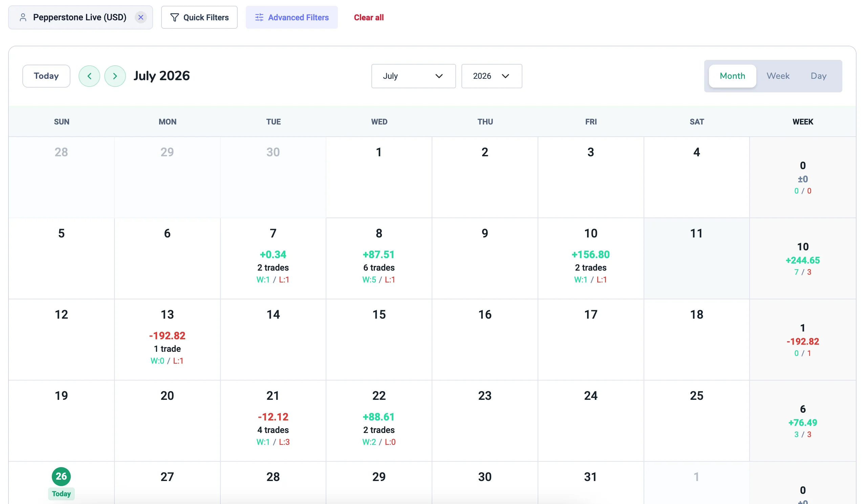Click the WED column header
The width and height of the screenshot is (864, 504).
379,122
